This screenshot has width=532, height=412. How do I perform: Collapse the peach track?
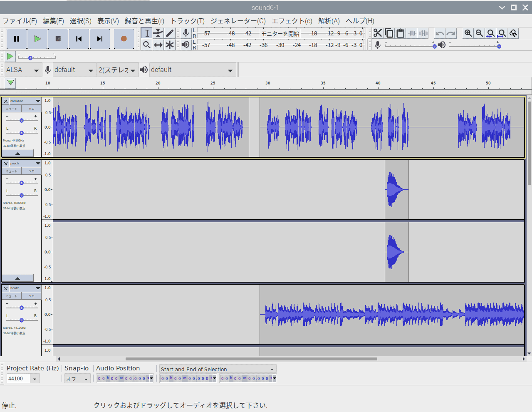pyautogui.click(x=17, y=278)
